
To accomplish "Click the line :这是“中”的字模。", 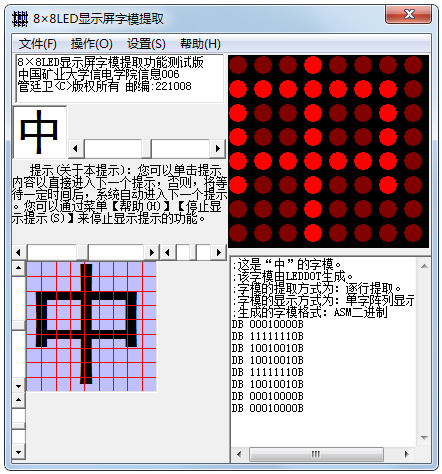I will click(287, 265).
